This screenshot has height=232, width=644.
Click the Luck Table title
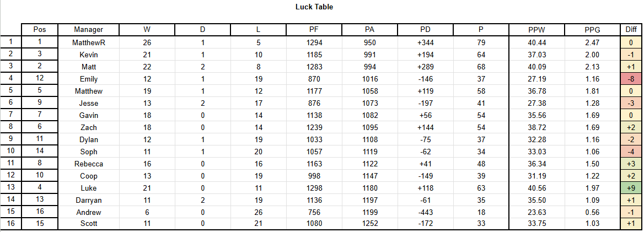point(314,7)
